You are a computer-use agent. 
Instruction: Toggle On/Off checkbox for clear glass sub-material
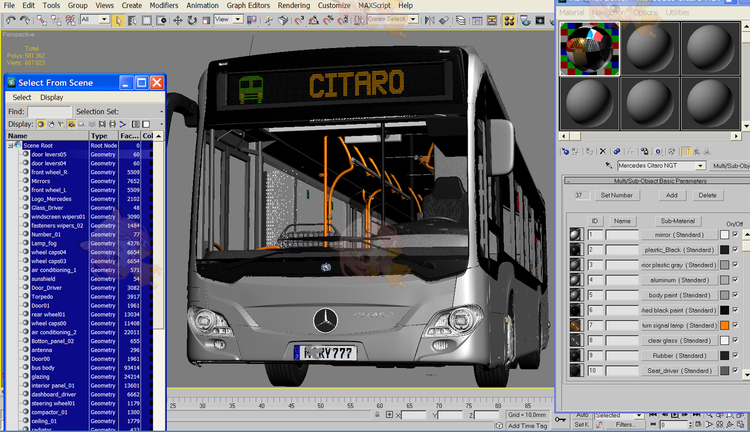735,341
